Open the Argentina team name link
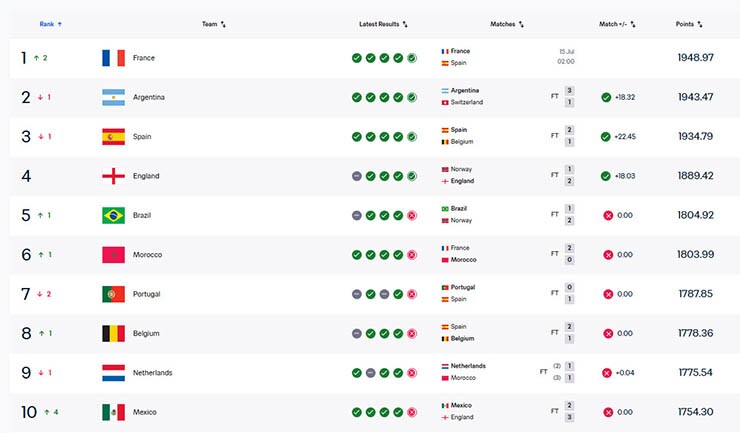The width and height of the screenshot is (740, 433). pyautogui.click(x=149, y=97)
